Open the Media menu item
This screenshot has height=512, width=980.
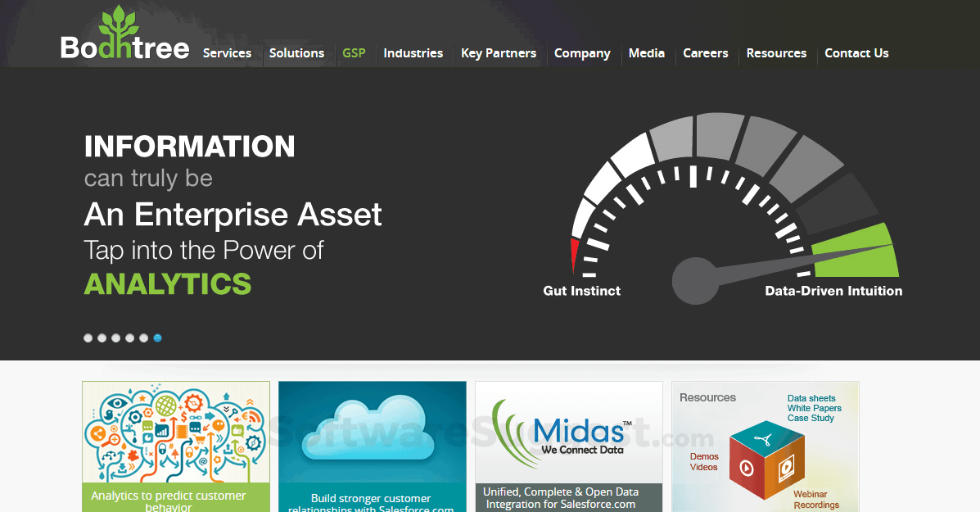pos(647,53)
